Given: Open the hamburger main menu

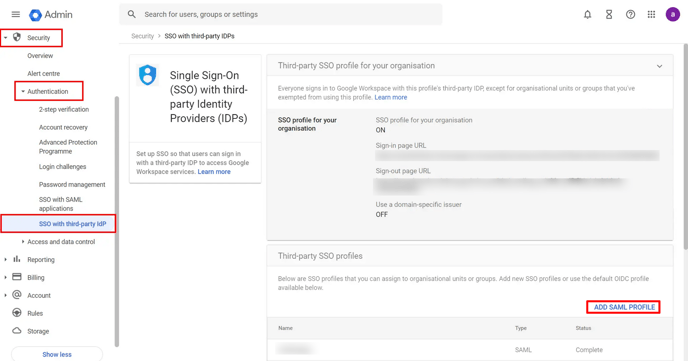Looking at the screenshot, I should point(16,14).
